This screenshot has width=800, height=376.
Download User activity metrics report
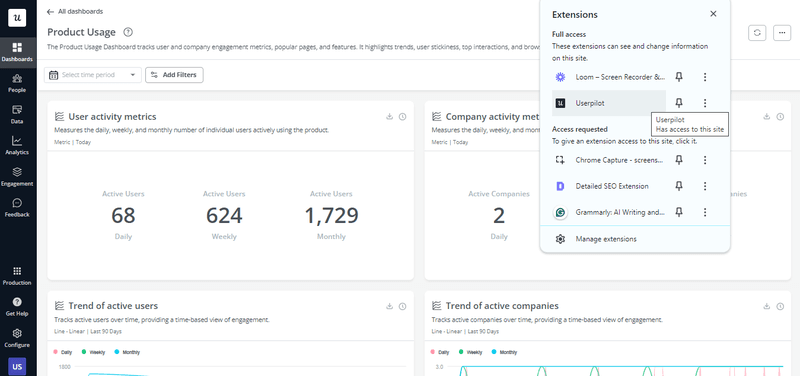[389, 117]
